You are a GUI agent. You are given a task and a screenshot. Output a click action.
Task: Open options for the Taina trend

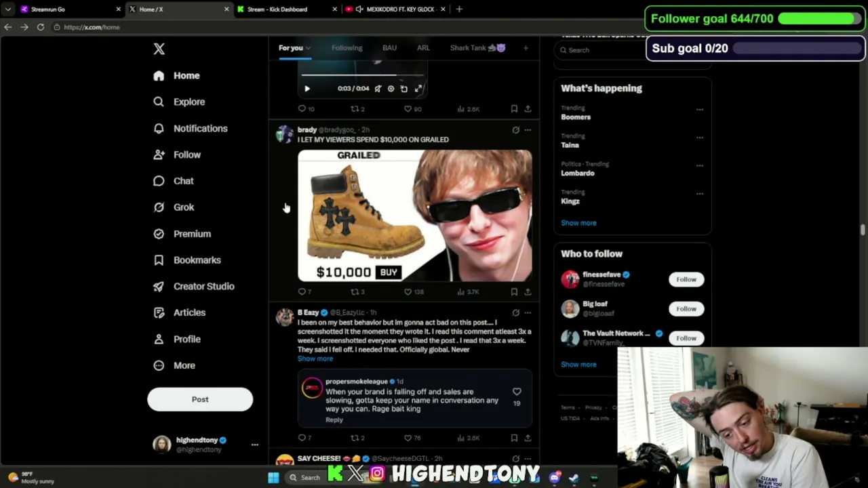pyautogui.click(x=699, y=138)
